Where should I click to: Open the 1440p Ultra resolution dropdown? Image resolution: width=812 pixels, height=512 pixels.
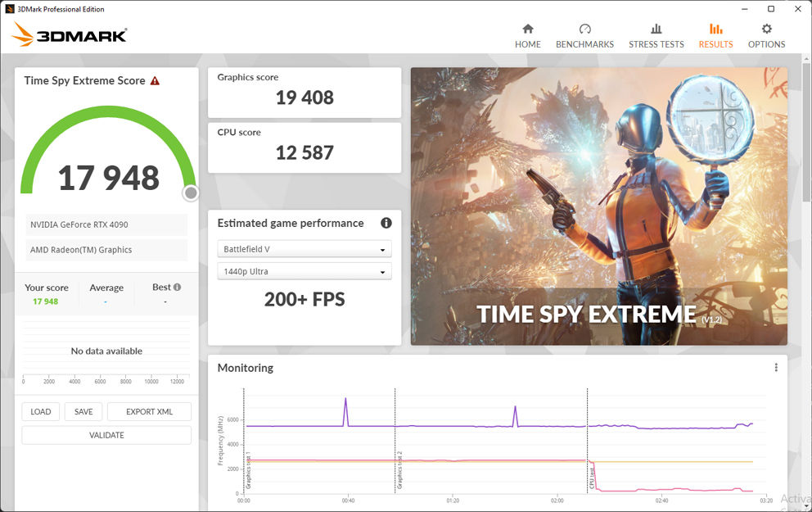click(304, 271)
